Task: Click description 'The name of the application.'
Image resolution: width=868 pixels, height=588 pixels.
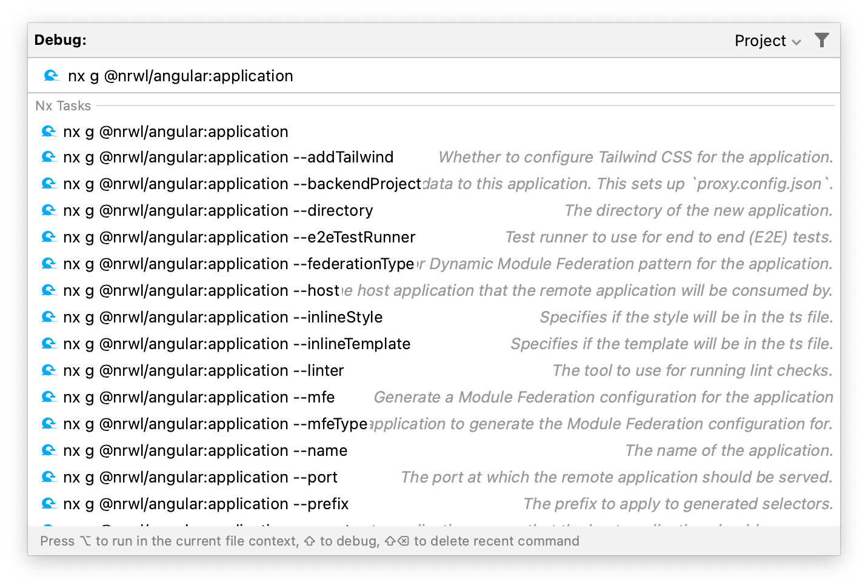Action: [729, 450]
